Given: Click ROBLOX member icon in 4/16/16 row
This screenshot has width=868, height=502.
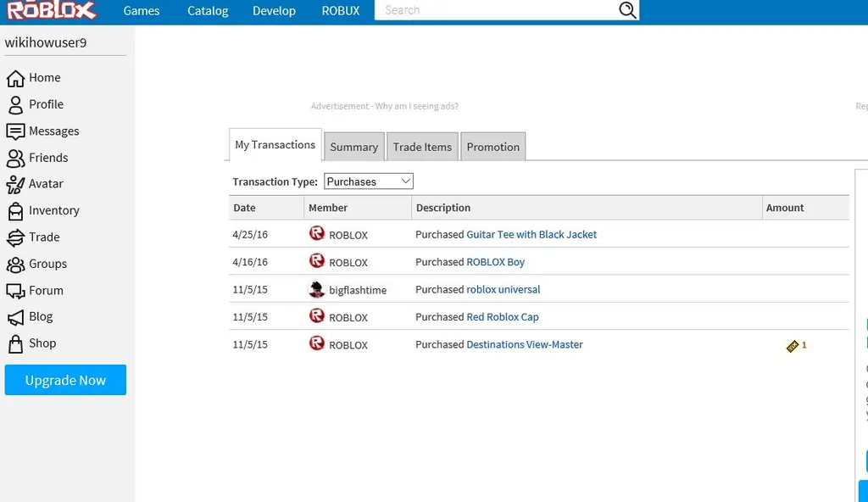Looking at the screenshot, I should tap(317, 260).
